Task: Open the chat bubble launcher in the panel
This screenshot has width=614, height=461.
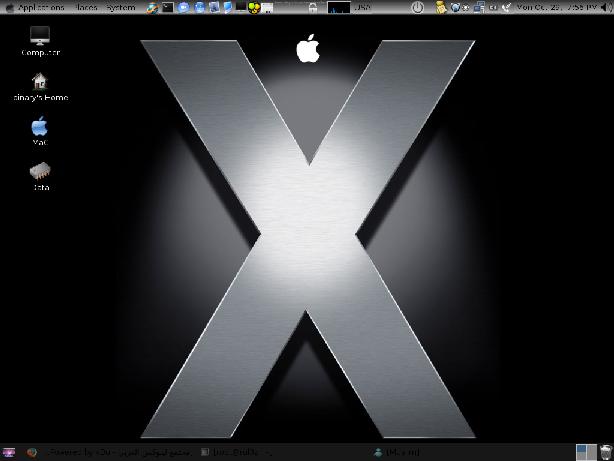Action: click(x=184, y=7)
